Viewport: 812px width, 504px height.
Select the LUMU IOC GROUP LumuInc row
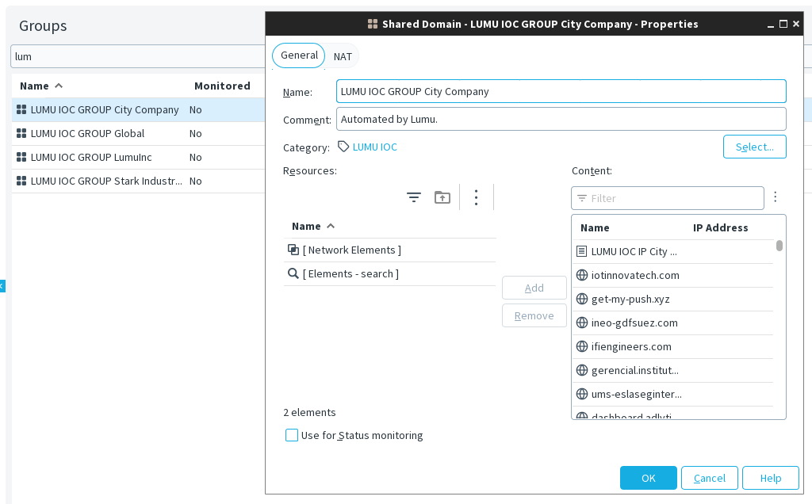[x=91, y=157]
